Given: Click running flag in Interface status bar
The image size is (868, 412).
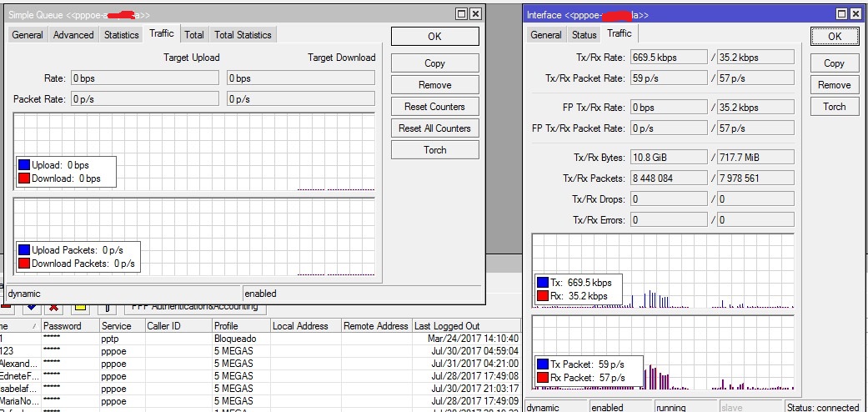Looking at the screenshot, I should [687, 408].
